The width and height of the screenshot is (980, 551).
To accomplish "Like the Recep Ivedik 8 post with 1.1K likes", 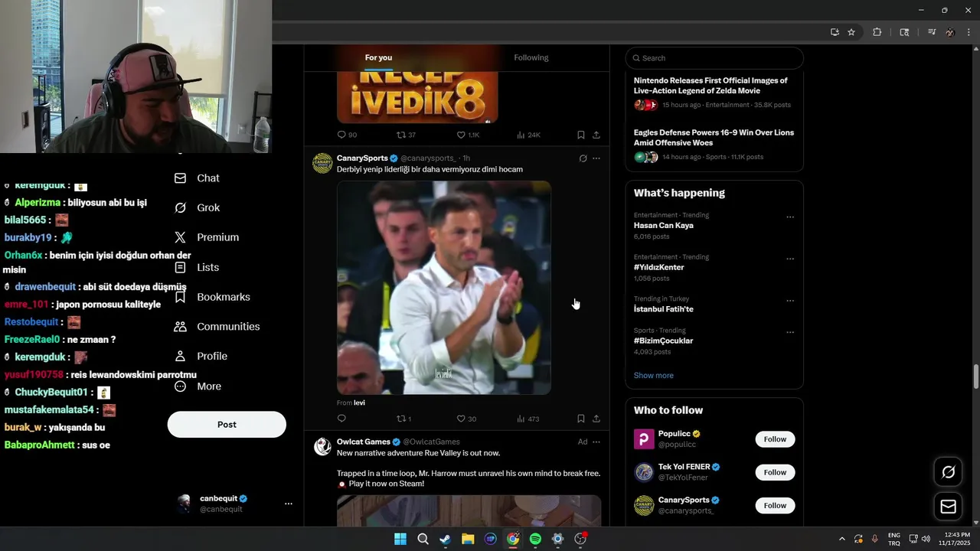I will [468, 135].
